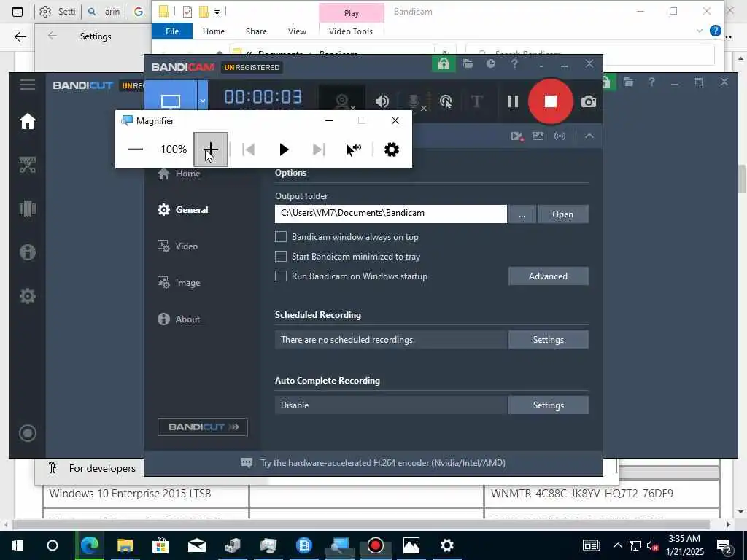The image size is (747, 560).
Task: Click the output folder path field
Action: pyautogui.click(x=391, y=214)
